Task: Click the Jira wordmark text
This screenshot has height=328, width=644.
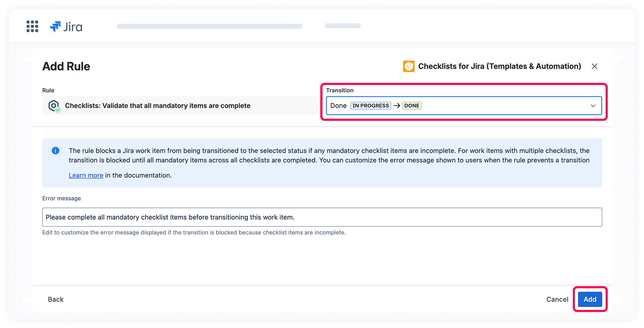Action: point(73,27)
